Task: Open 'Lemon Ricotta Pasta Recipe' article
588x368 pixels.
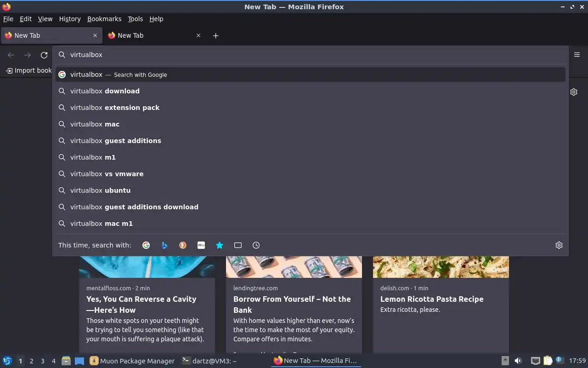Action: coord(432,299)
